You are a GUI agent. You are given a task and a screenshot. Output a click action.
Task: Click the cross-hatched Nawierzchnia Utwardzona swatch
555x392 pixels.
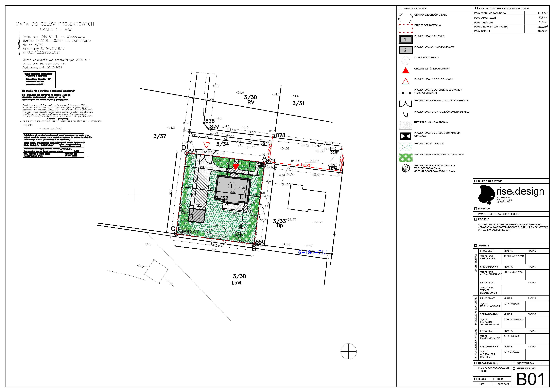(x=405, y=125)
